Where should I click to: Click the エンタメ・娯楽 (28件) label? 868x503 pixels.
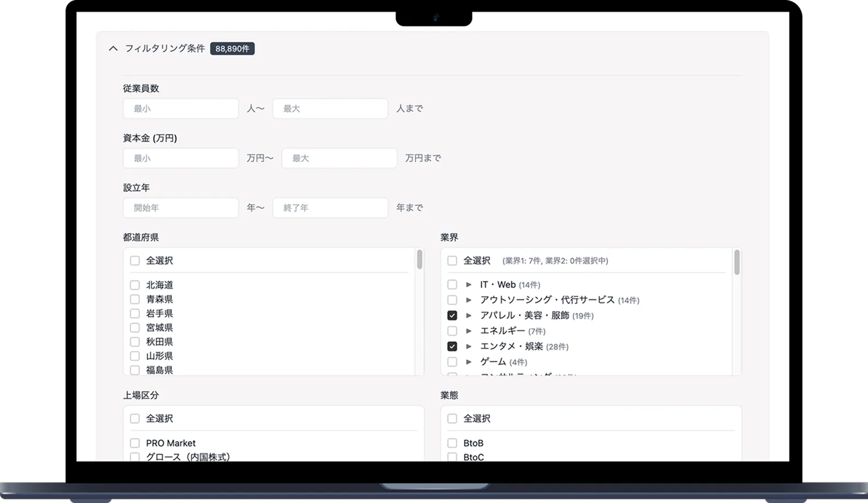(524, 346)
